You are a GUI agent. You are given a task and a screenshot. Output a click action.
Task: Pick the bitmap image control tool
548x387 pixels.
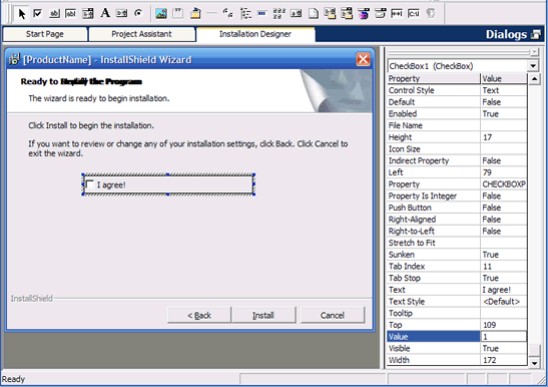point(161,14)
